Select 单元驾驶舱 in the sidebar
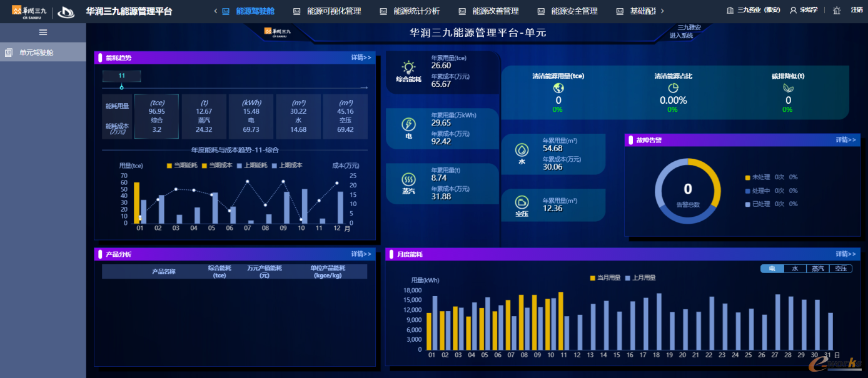Viewport: 868px width, 378px height. 43,52
